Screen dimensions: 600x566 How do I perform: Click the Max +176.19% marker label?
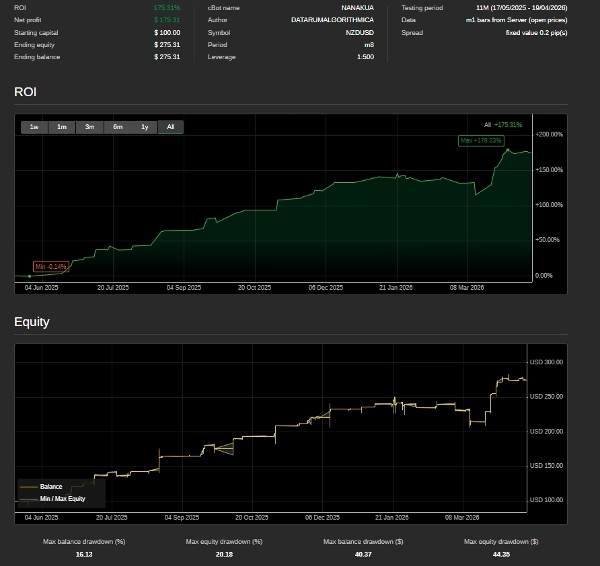coord(480,141)
